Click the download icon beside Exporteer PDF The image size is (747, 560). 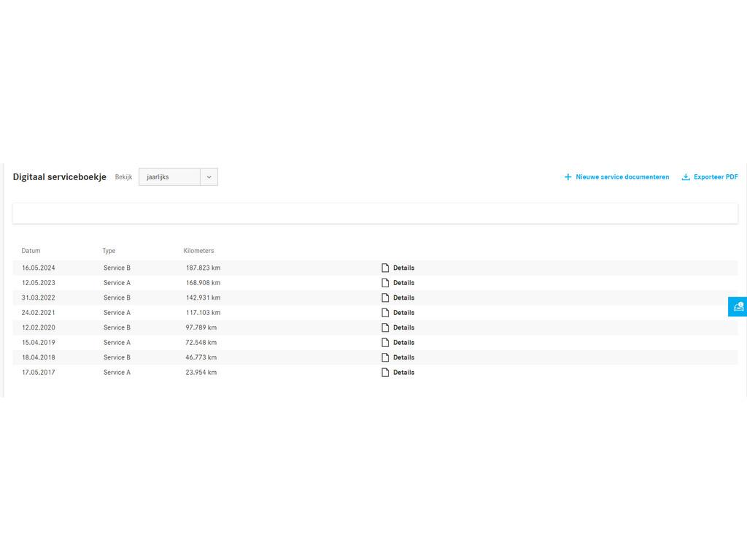pyautogui.click(x=686, y=177)
